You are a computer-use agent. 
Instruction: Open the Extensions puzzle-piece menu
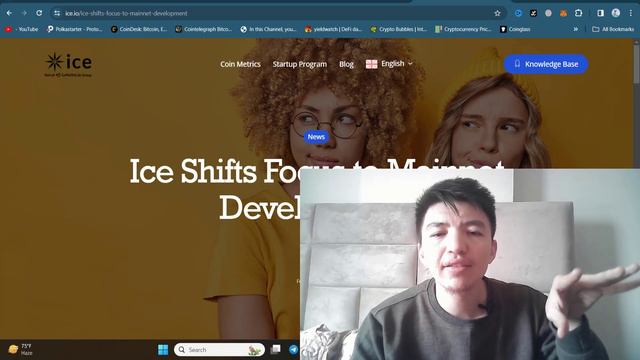pos(578,13)
